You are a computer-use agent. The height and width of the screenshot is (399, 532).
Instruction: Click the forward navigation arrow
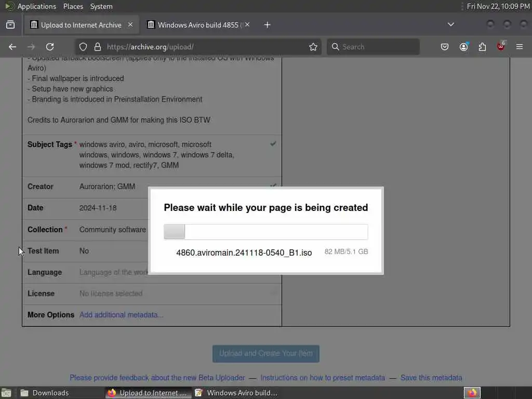tap(31, 47)
